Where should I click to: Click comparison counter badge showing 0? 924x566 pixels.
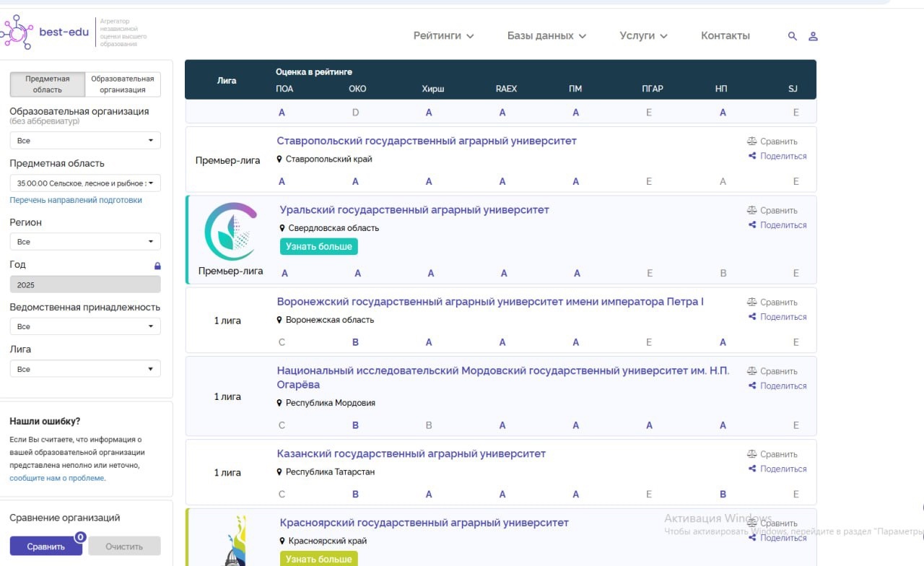click(81, 537)
